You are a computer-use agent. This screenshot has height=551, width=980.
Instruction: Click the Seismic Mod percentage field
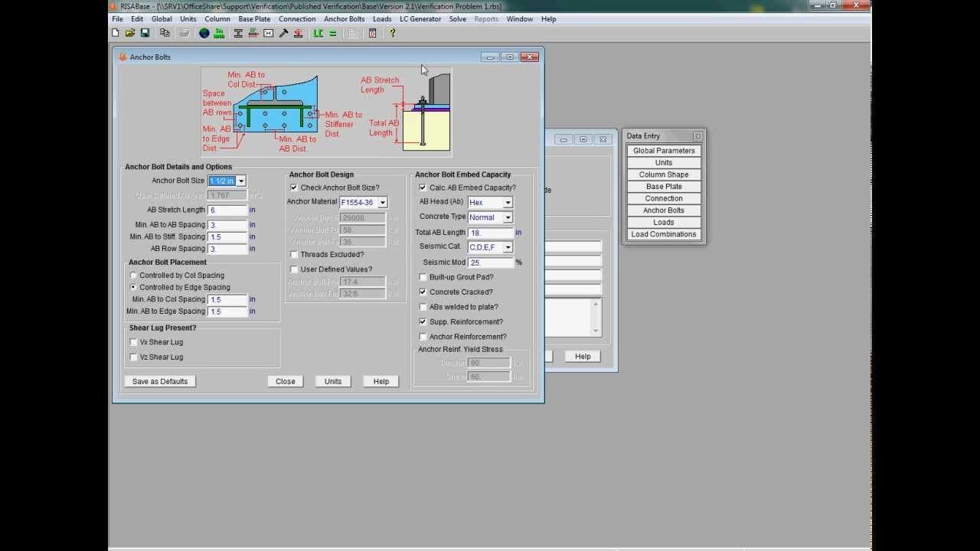(x=491, y=262)
